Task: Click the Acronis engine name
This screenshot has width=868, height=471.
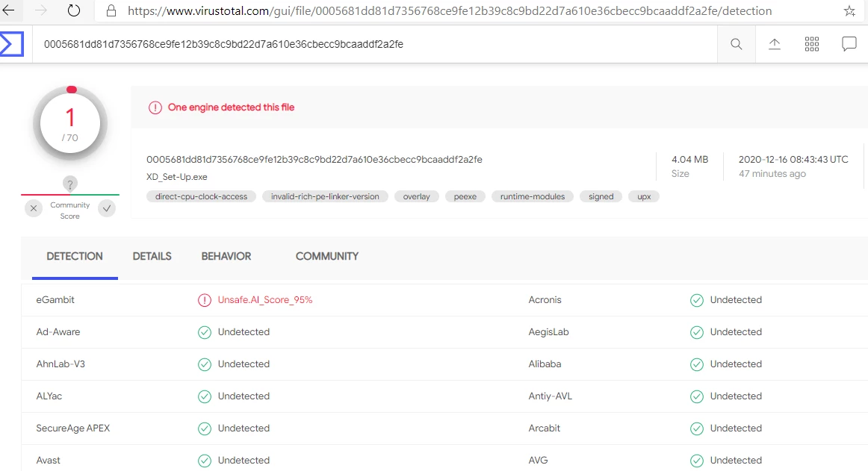Action: (x=545, y=300)
